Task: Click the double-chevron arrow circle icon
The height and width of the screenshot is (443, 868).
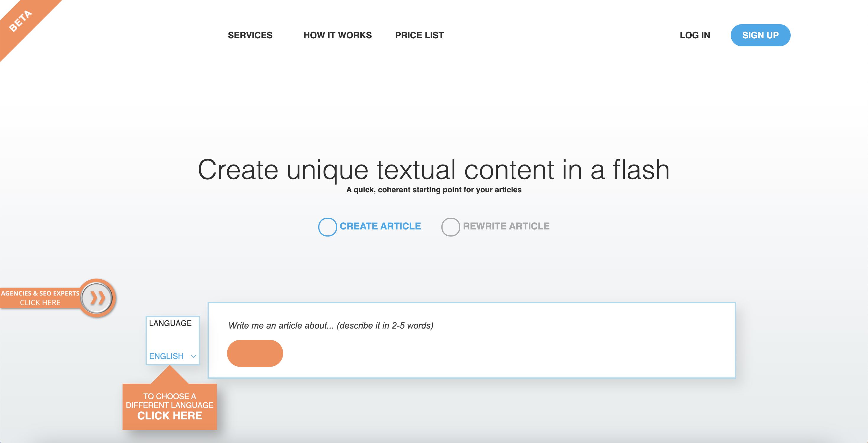Action: [97, 298]
